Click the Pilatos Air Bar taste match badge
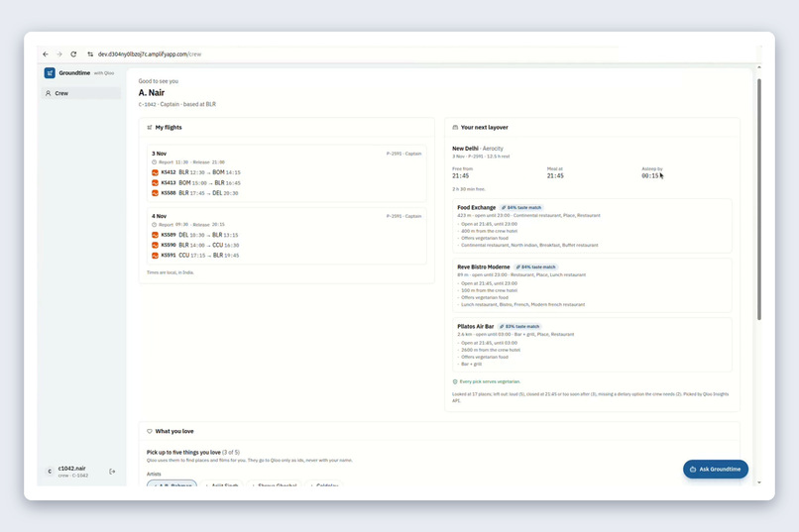The height and width of the screenshot is (532, 799). [x=519, y=326]
